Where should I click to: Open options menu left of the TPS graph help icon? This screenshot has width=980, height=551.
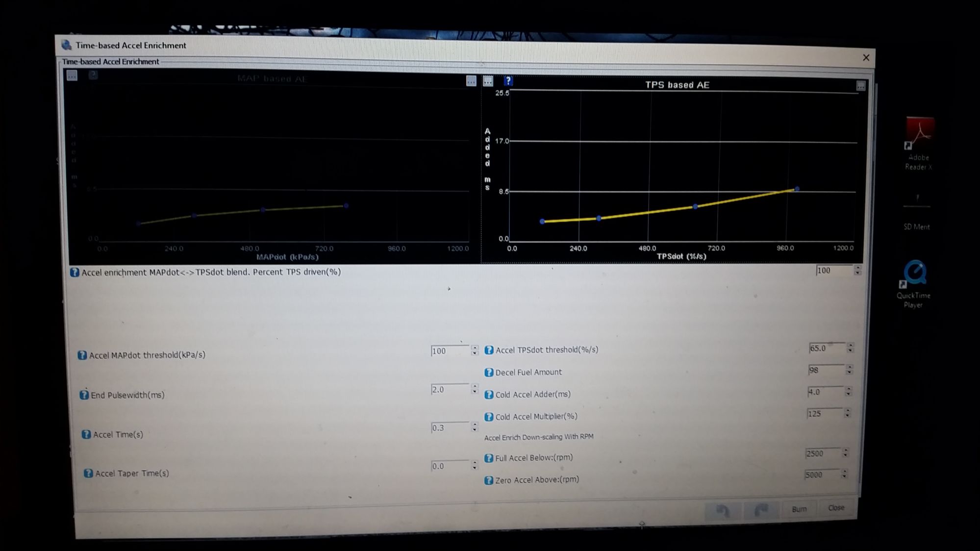click(488, 81)
